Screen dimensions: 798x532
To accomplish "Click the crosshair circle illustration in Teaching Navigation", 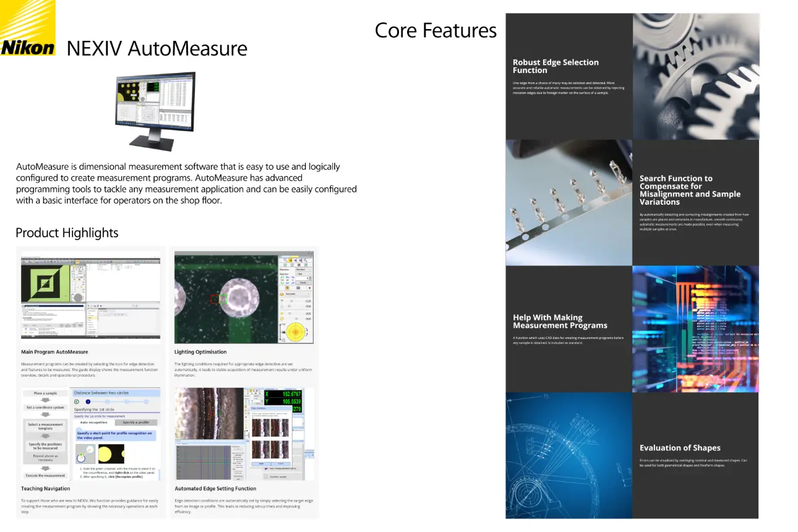I will (85, 454).
